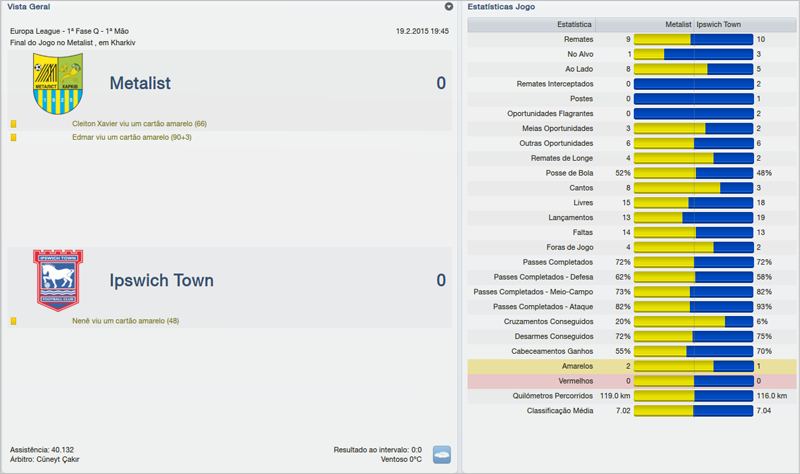Open the Vista Geral panel dropdown arrow
The width and height of the screenshot is (800, 474).
tap(449, 7)
